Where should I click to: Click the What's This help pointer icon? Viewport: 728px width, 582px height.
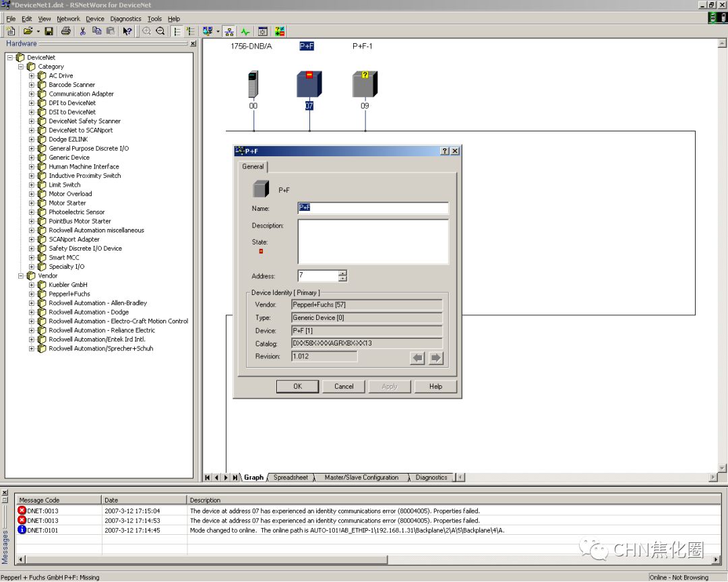(x=127, y=31)
